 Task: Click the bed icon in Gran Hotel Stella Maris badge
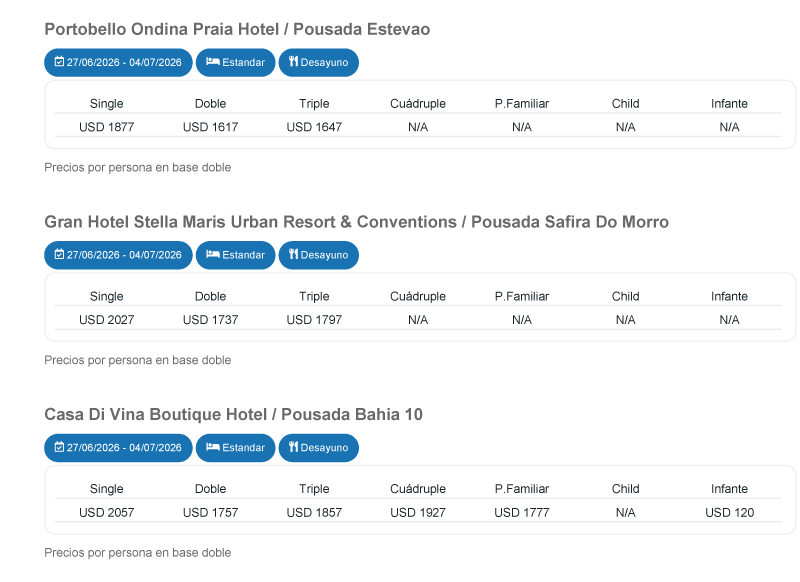coord(212,255)
